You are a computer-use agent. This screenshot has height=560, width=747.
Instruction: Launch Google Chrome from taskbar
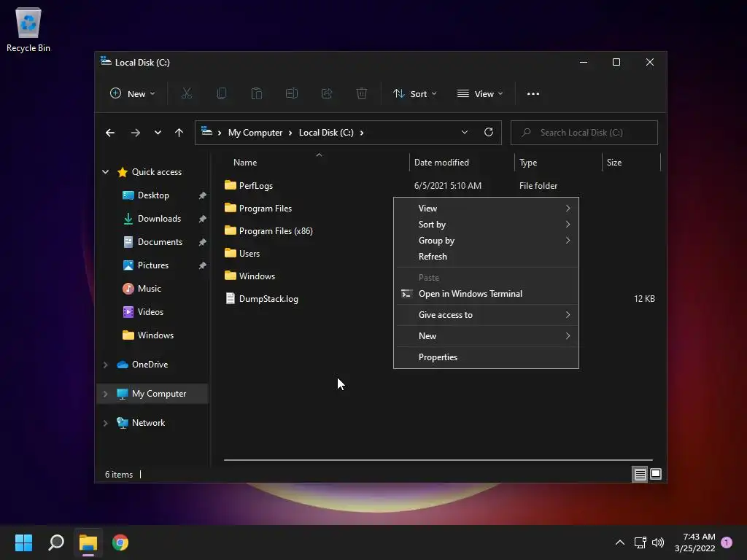(x=120, y=542)
